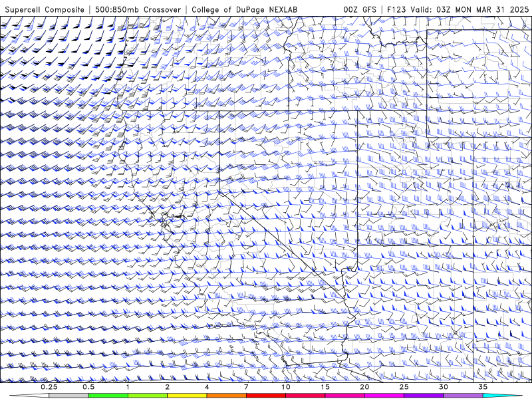Click the "35" scale label
Screen dimensions: 532x399
click(483, 387)
